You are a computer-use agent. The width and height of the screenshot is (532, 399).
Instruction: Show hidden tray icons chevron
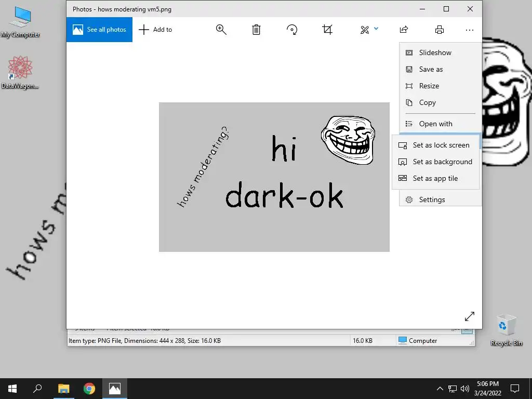point(440,389)
